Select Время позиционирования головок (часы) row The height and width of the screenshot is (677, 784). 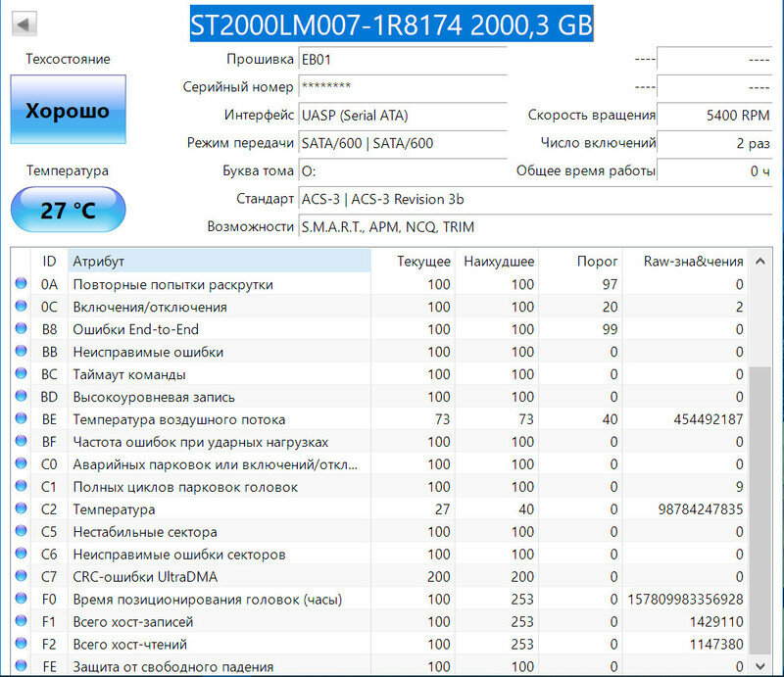380,599
